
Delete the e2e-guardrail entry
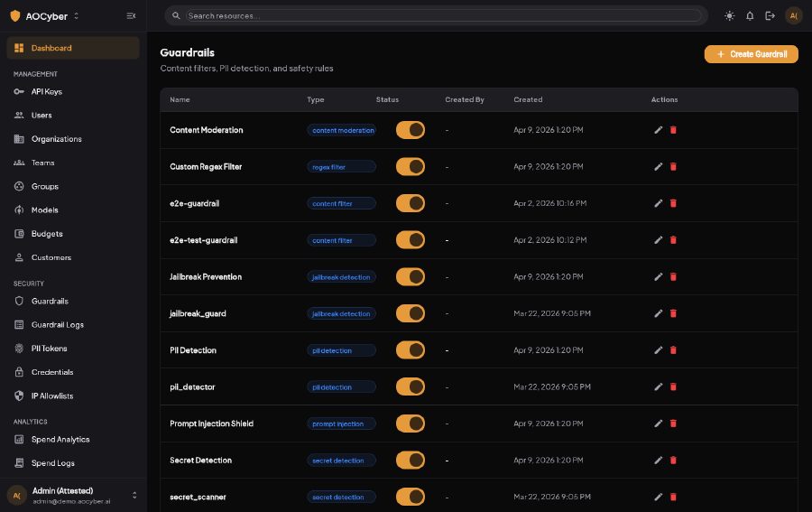[673, 204]
